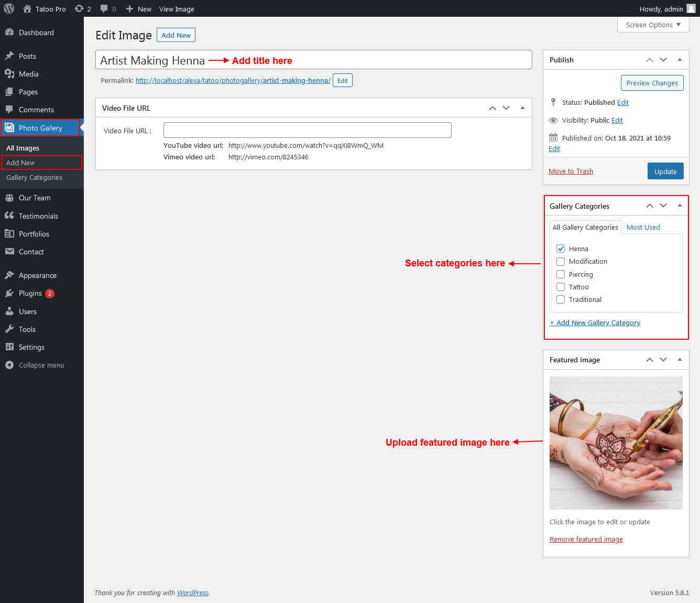Open the Tatoo Pro site home icon
The height and width of the screenshot is (603, 700).
point(27,9)
